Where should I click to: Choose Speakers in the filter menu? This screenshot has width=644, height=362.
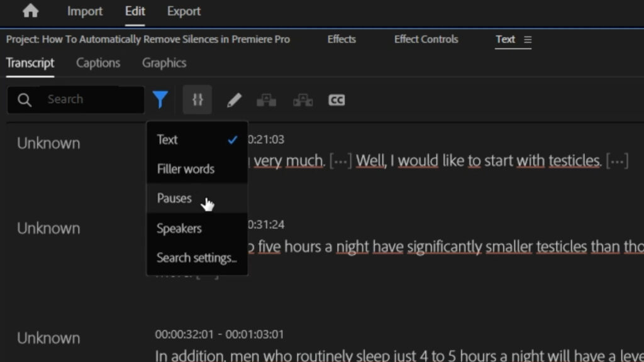[197, 228]
